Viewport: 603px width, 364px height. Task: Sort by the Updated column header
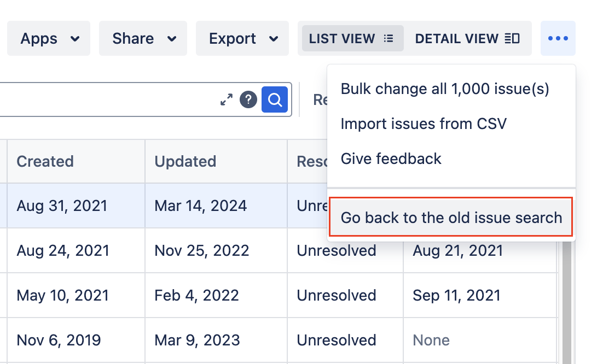tap(185, 161)
